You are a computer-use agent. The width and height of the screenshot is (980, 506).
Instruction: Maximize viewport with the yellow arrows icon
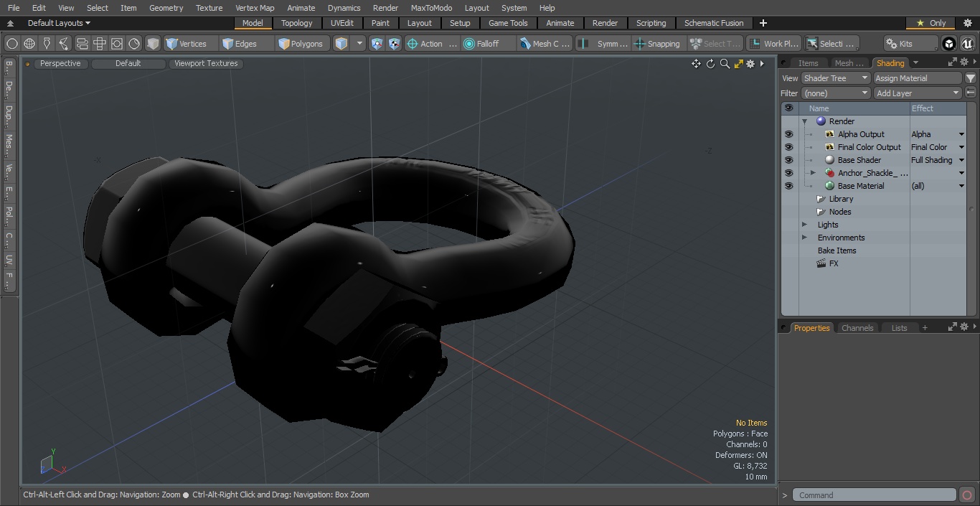point(738,64)
